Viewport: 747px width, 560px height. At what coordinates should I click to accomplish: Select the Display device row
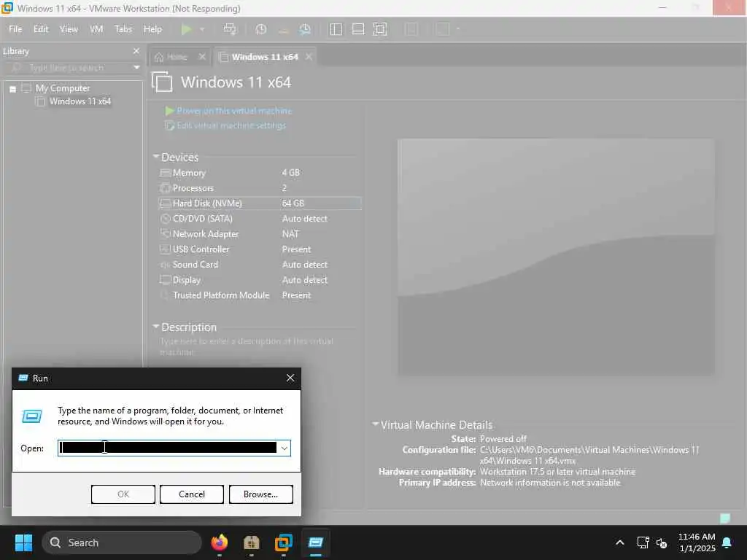pos(260,279)
